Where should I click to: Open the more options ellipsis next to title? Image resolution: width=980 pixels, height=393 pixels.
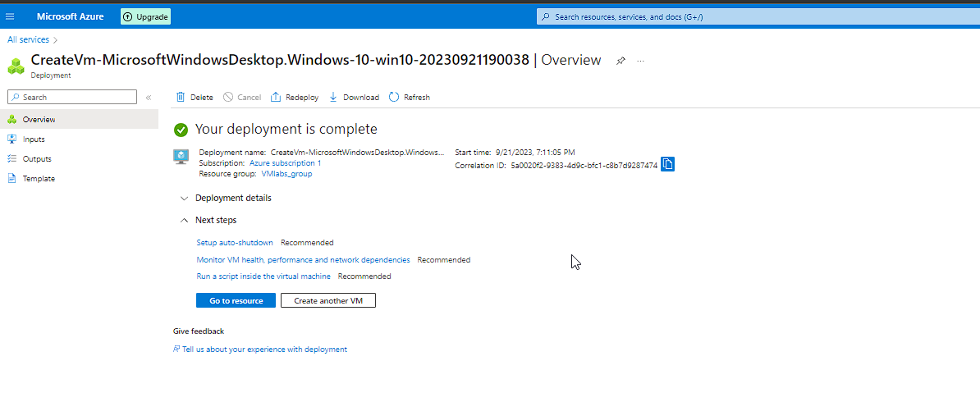click(641, 61)
